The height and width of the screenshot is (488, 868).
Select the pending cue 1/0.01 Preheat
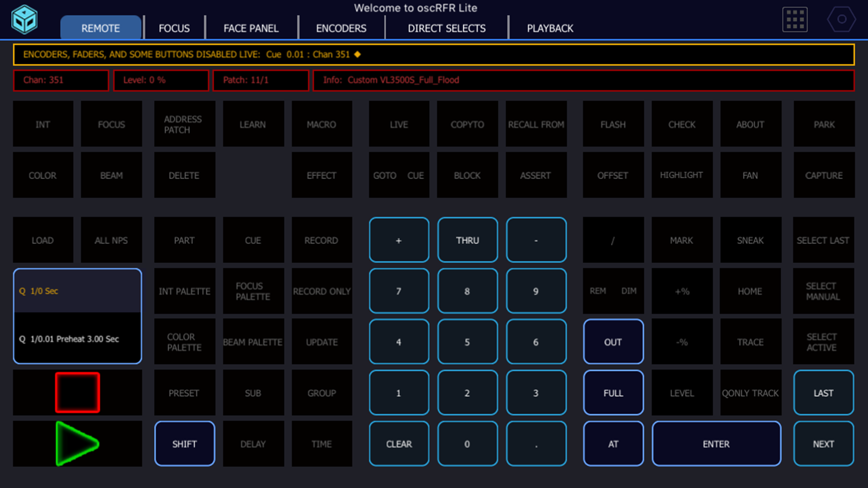[77, 339]
